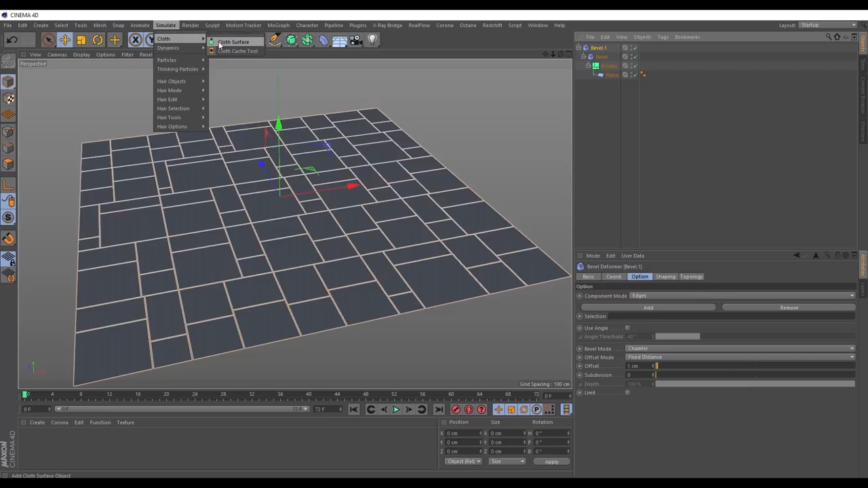Screen dimensions: 868x488
Task: Open the Dynamics submenu
Action: pyautogui.click(x=180, y=48)
